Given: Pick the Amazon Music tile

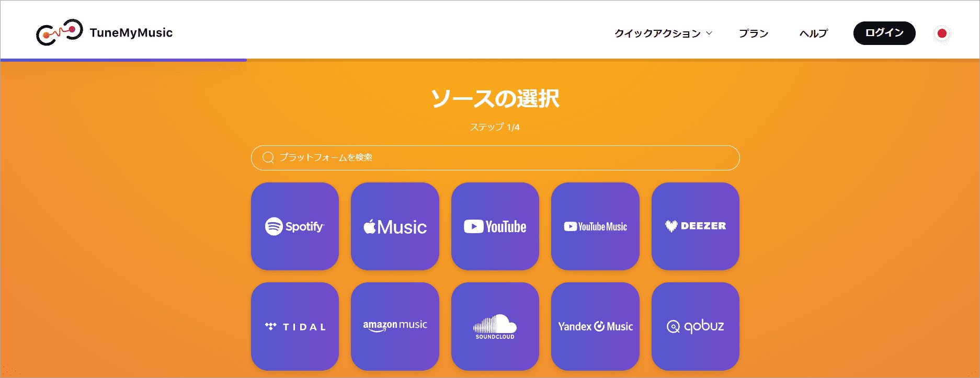Looking at the screenshot, I should click(395, 326).
